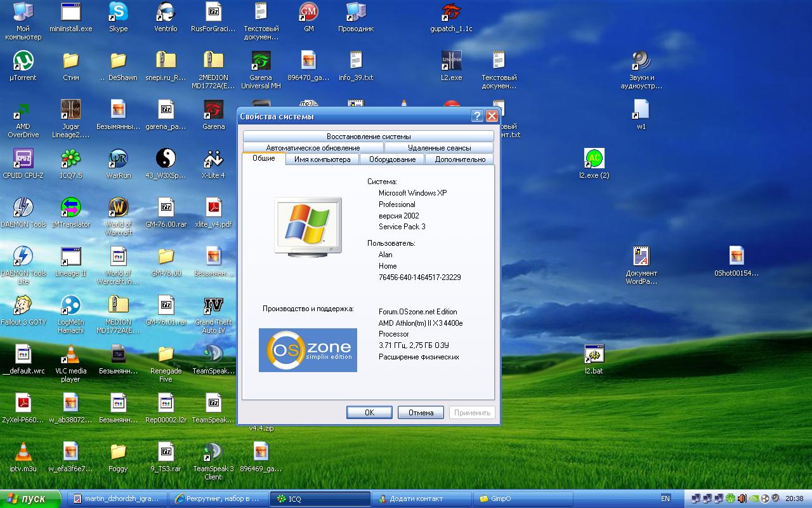Click the green ICQ flower tray icon
The image size is (812, 508).
730,498
